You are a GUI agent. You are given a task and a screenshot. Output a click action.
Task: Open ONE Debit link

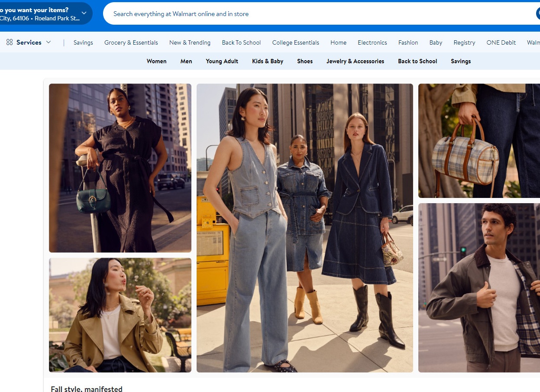coord(501,42)
